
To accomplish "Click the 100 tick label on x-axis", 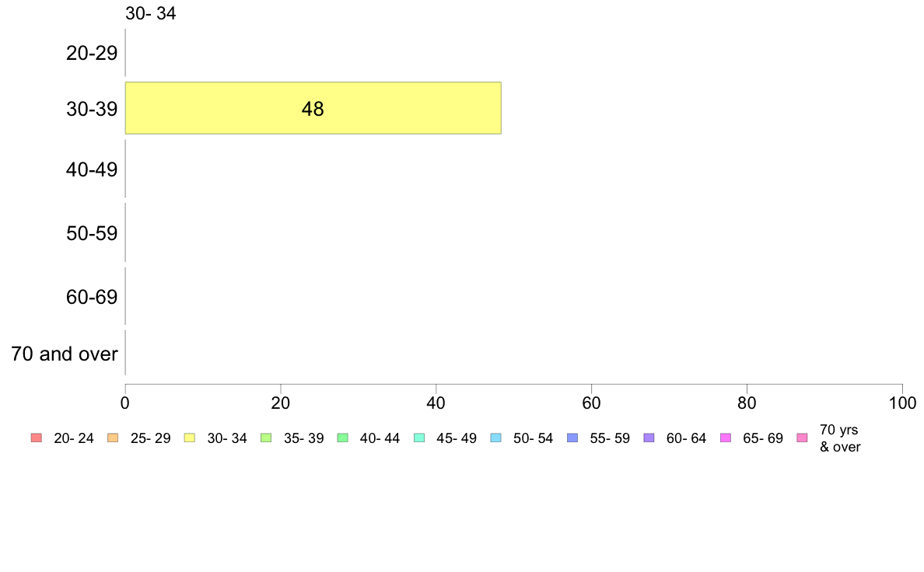I will tap(902, 403).
